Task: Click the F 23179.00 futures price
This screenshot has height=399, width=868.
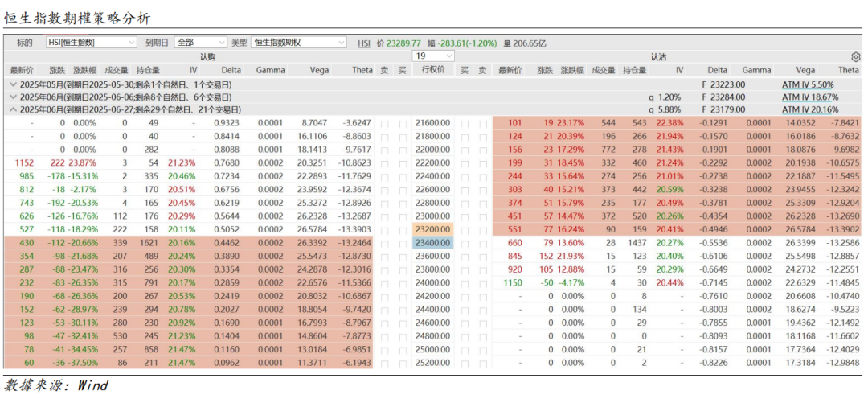Action: pyautogui.click(x=723, y=109)
